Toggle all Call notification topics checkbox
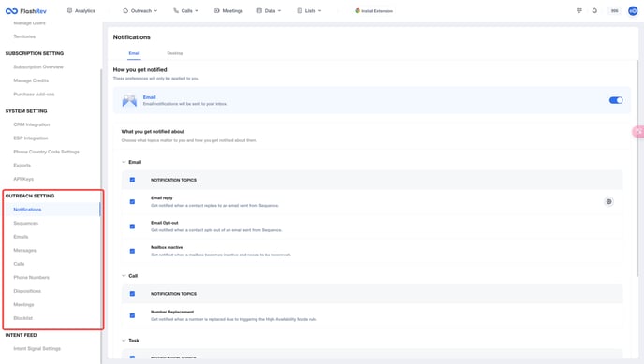 pos(132,294)
